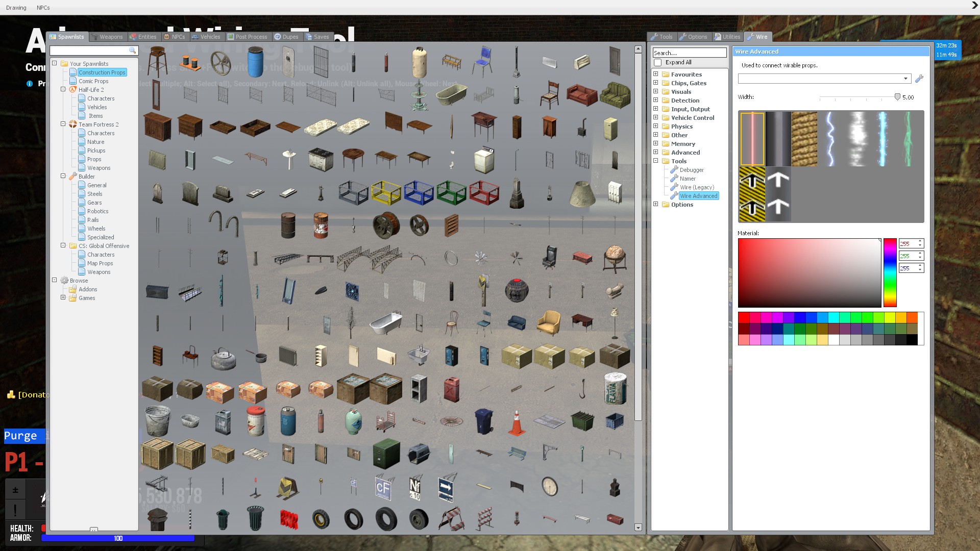Open the Comic Props spawnlist
This screenshot has width=980, height=551.
[x=93, y=81]
